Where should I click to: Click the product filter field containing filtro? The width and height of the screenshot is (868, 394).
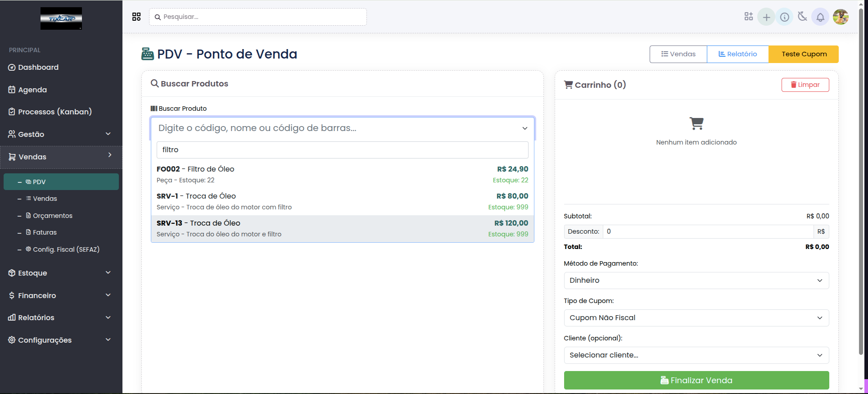click(343, 150)
